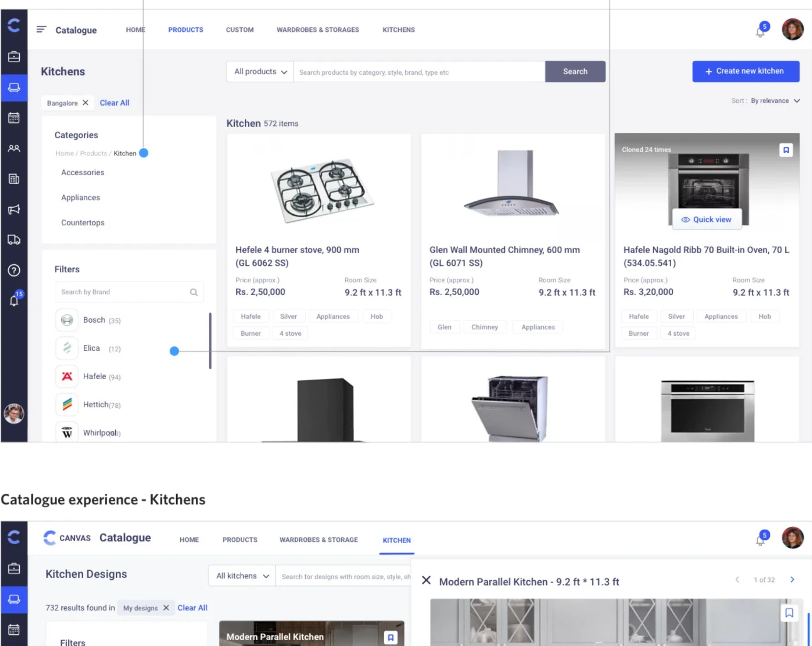Open the briefcase icon in top sidebar
The height and width of the screenshot is (646, 812).
click(x=14, y=57)
